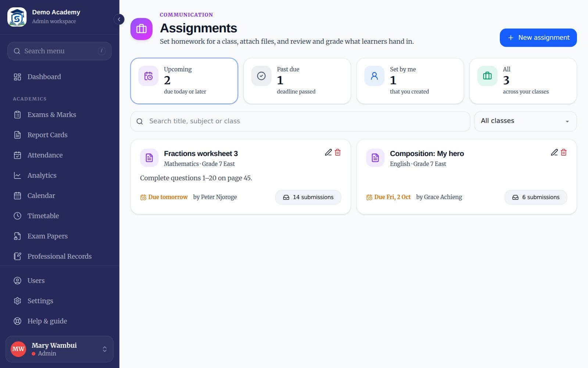
Task: View the 14 submissions for Fractions worksheet
Action: click(x=308, y=197)
